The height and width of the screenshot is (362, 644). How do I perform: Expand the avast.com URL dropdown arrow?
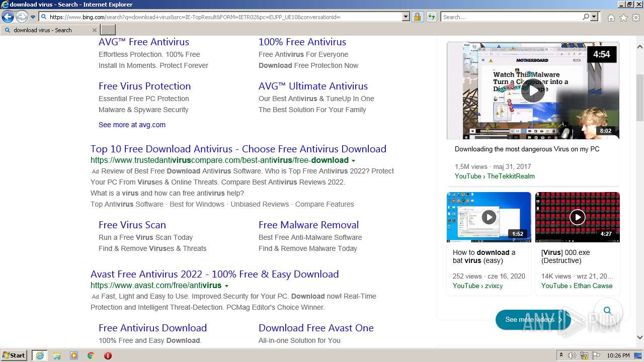click(x=226, y=286)
